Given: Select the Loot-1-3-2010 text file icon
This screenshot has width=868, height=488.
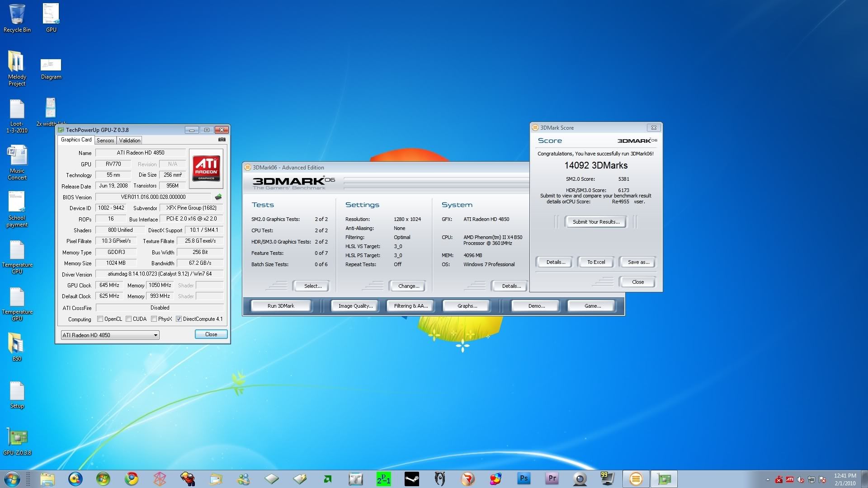Looking at the screenshot, I should (17, 116).
